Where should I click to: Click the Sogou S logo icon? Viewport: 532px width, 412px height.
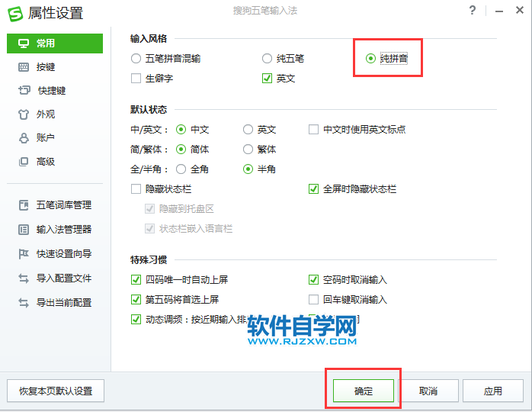[15, 14]
